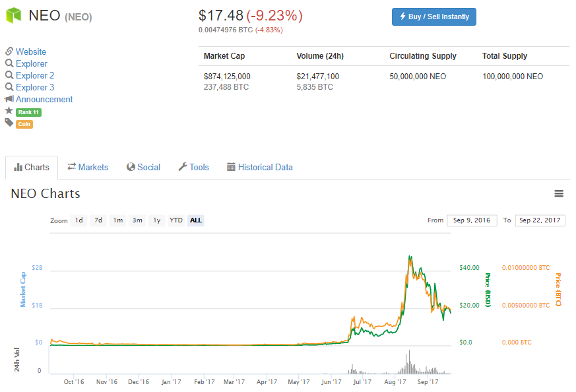
Task: Click the $40.00 USD axis label
Action: click(469, 267)
